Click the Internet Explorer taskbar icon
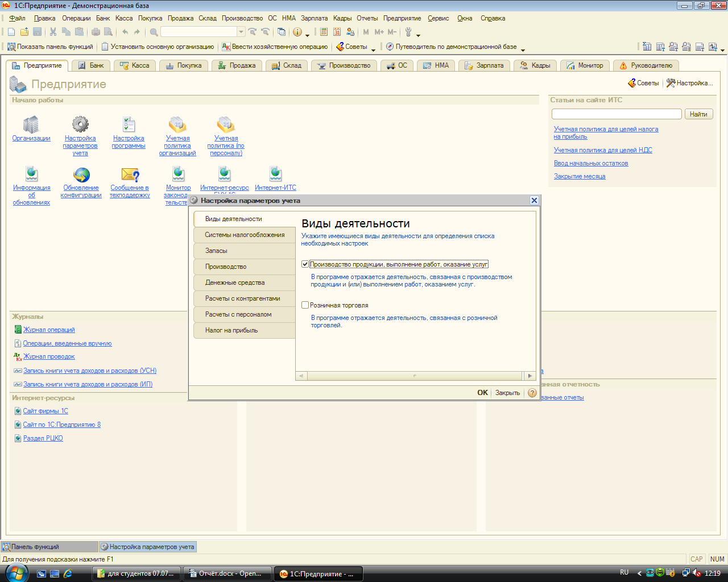Screen dimensions: 728x582 click(x=68, y=573)
